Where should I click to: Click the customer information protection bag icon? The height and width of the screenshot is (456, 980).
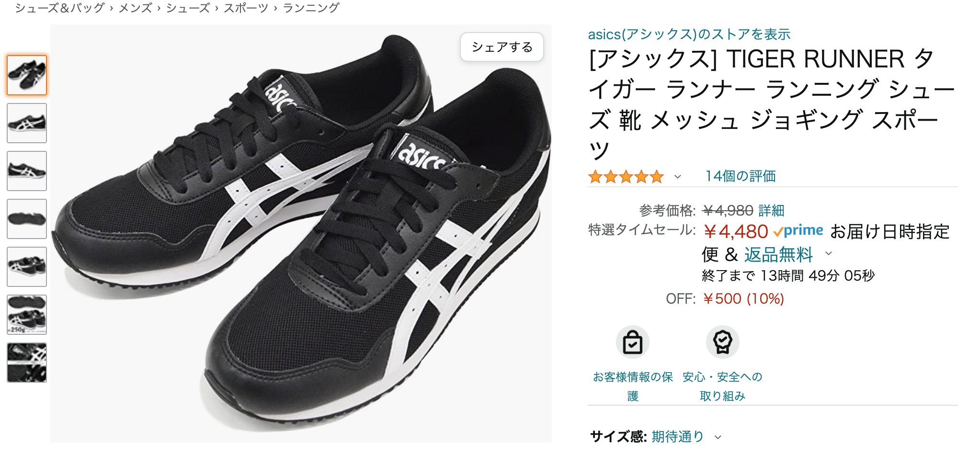632,342
